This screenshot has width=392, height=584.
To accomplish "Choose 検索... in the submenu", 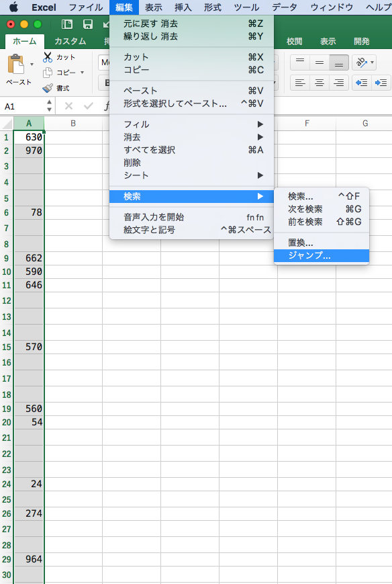I will 322,196.
